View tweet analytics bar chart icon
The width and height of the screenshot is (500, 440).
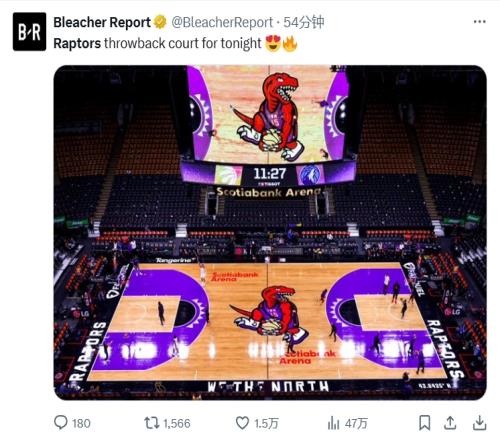[333, 423]
